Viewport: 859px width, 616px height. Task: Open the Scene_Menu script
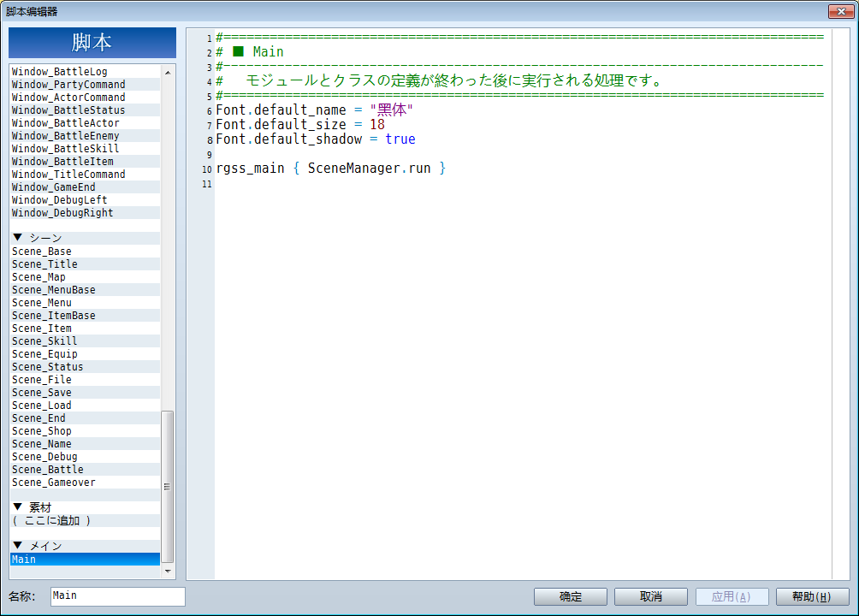[85, 303]
